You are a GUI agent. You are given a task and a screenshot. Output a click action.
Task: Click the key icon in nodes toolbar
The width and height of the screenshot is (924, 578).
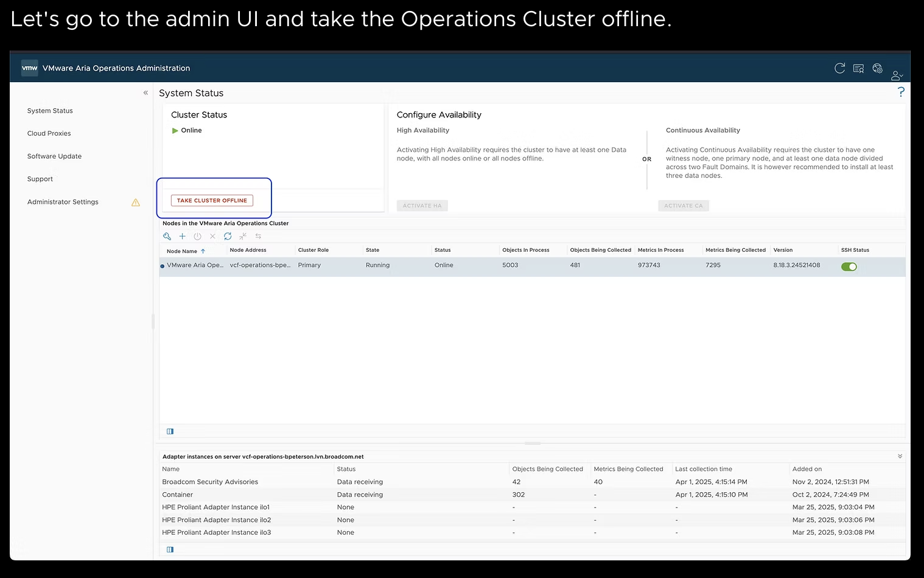pos(167,236)
